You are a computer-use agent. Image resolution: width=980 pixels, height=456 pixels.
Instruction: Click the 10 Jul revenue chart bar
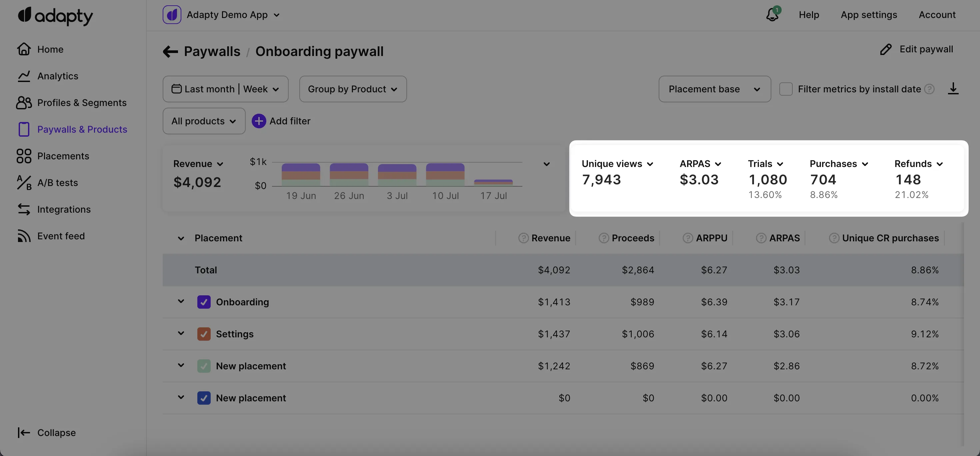click(x=445, y=175)
